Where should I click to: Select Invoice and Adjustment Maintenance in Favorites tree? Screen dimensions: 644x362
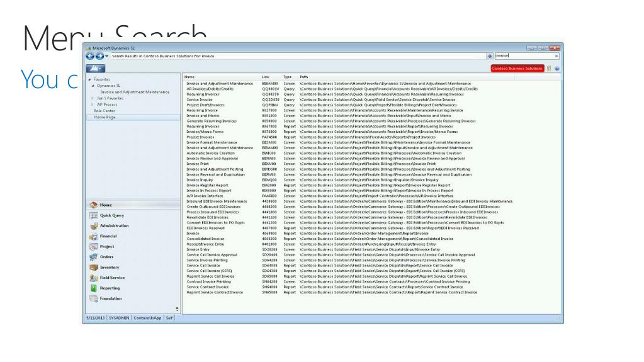pos(135,92)
